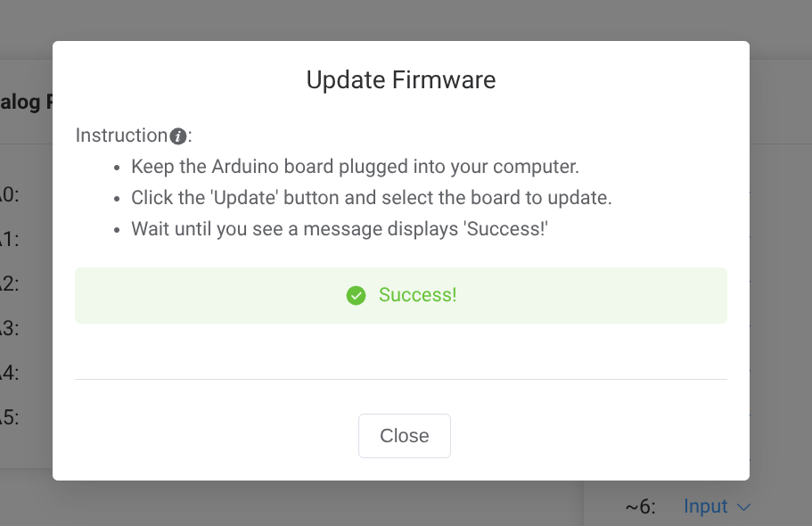Screen dimensions: 812x526
Task: Click the "Click the 'Update' button" instruction line
Action: [371, 197]
